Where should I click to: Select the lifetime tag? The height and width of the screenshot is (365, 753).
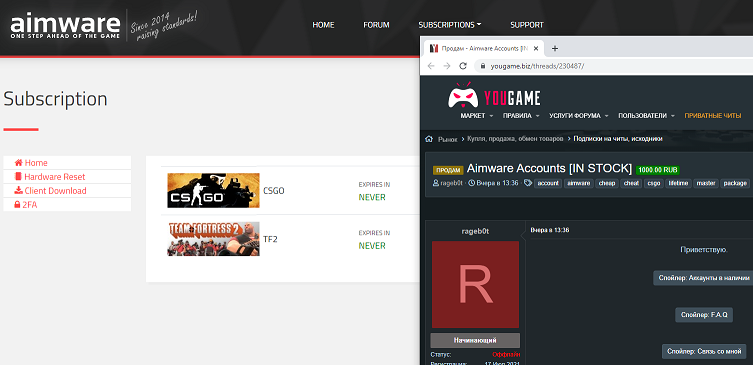coord(679,183)
